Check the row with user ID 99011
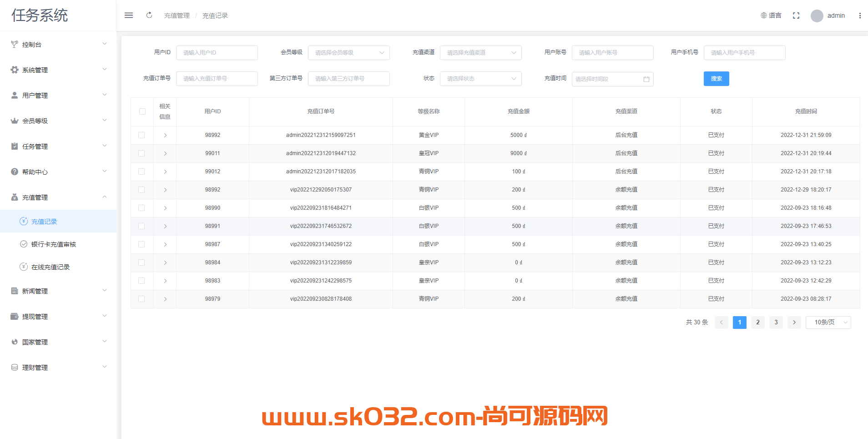 tap(141, 153)
